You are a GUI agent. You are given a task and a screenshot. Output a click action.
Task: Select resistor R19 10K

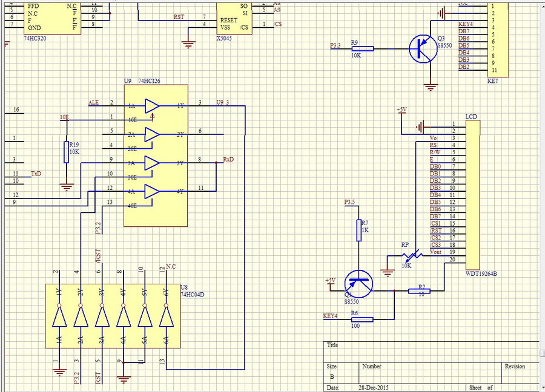[x=67, y=152]
